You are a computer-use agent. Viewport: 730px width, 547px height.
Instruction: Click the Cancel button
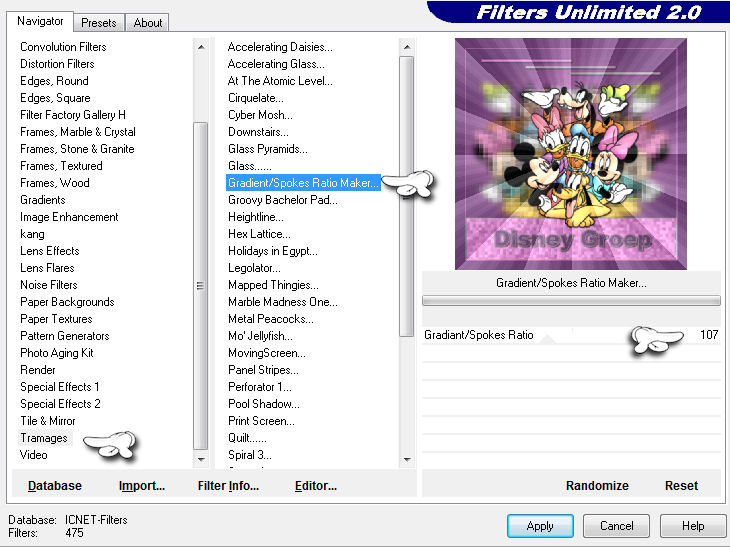point(616,526)
